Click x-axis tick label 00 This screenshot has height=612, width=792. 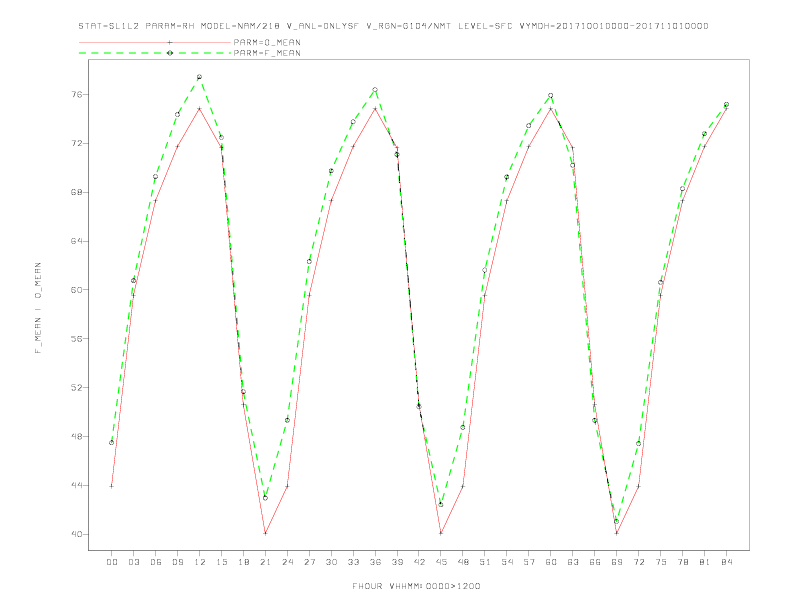(112, 562)
